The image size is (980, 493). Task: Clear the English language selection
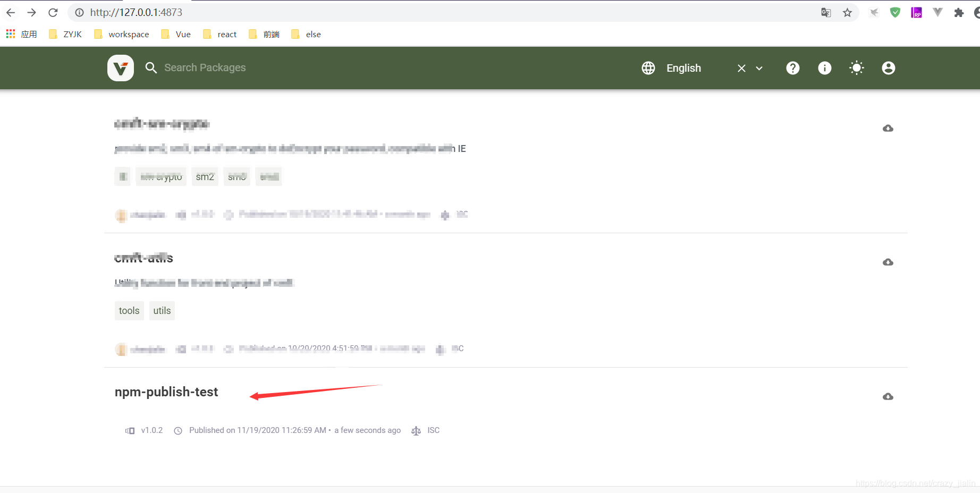click(x=741, y=68)
